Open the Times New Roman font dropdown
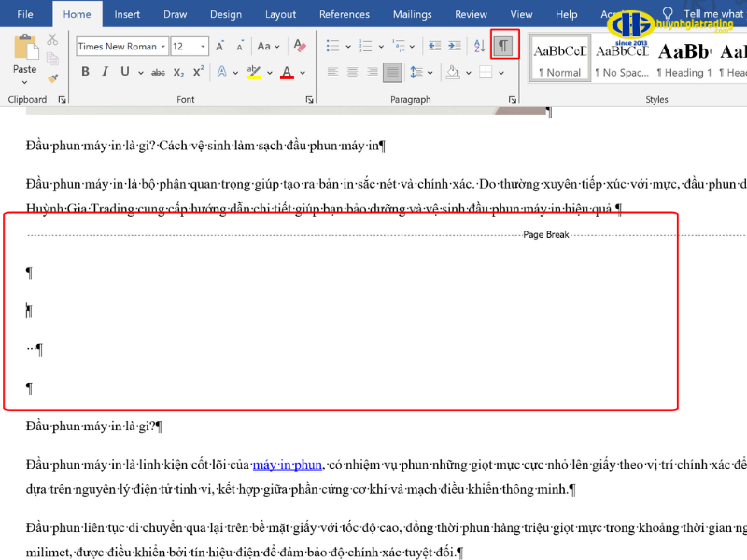This screenshot has width=747, height=560. coord(162,46)
